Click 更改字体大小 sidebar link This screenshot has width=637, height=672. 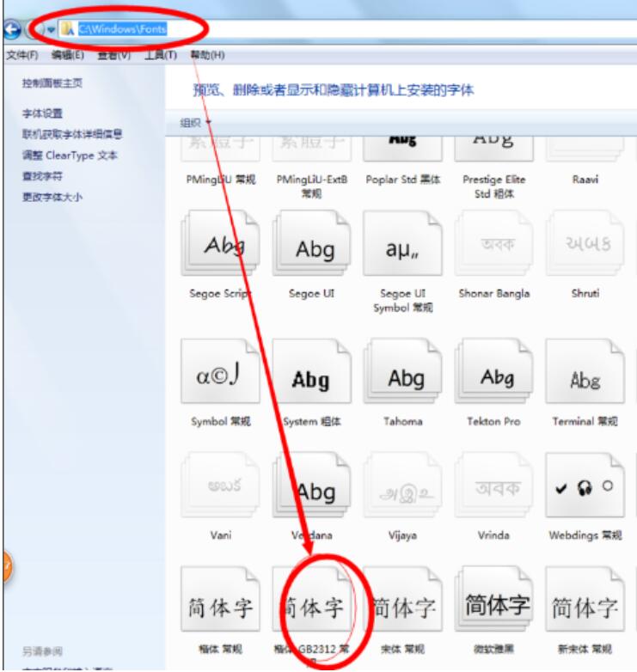click(x=52, y=197)
